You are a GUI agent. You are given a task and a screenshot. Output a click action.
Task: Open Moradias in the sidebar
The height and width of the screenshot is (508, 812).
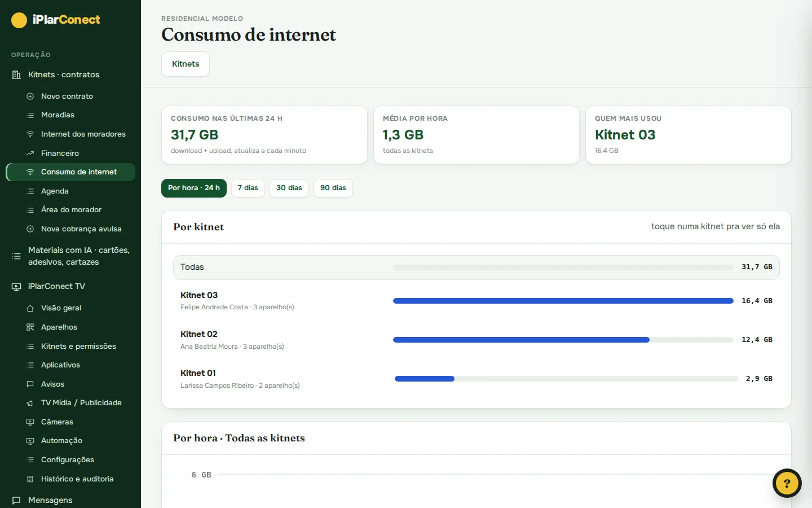(70, 115)
